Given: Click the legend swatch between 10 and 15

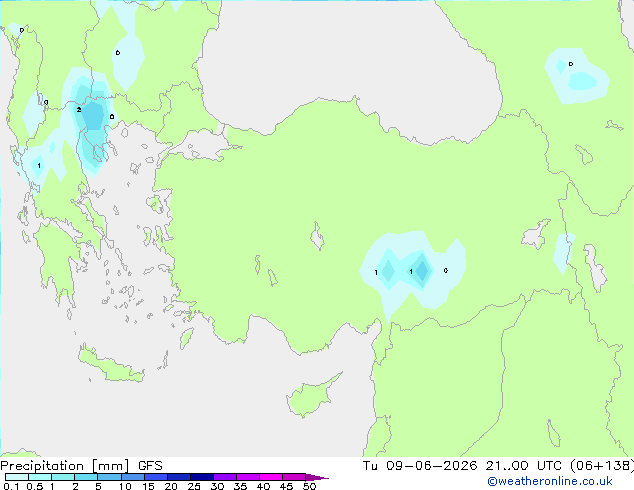Looking at the screenshot, I should pos(133,477).
